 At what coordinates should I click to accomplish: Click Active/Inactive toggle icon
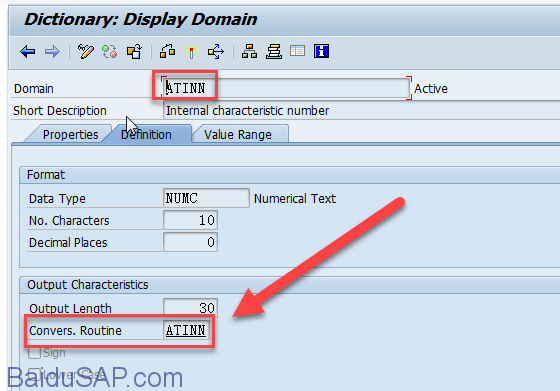[x=109, y=52]
